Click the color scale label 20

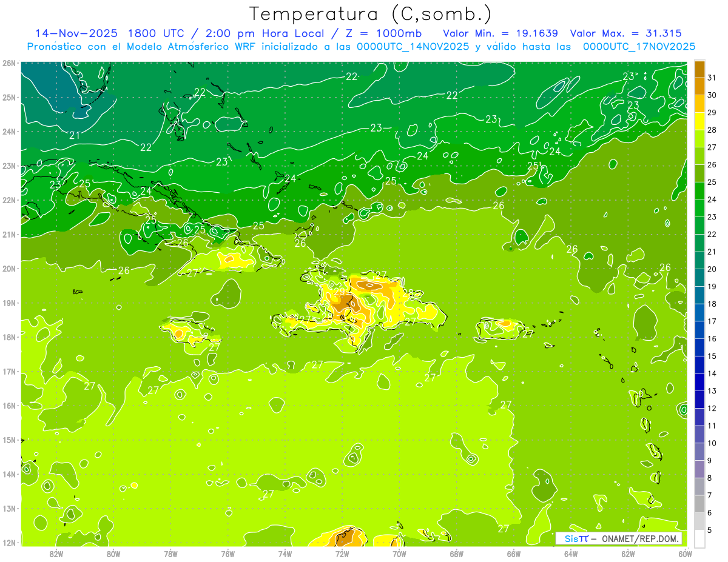point(712,269)
